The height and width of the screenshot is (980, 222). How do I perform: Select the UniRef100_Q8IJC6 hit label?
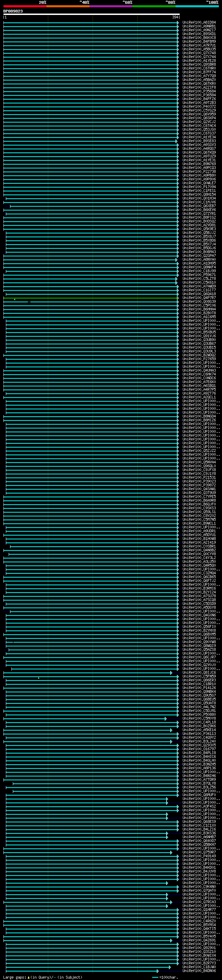point(199,673)
